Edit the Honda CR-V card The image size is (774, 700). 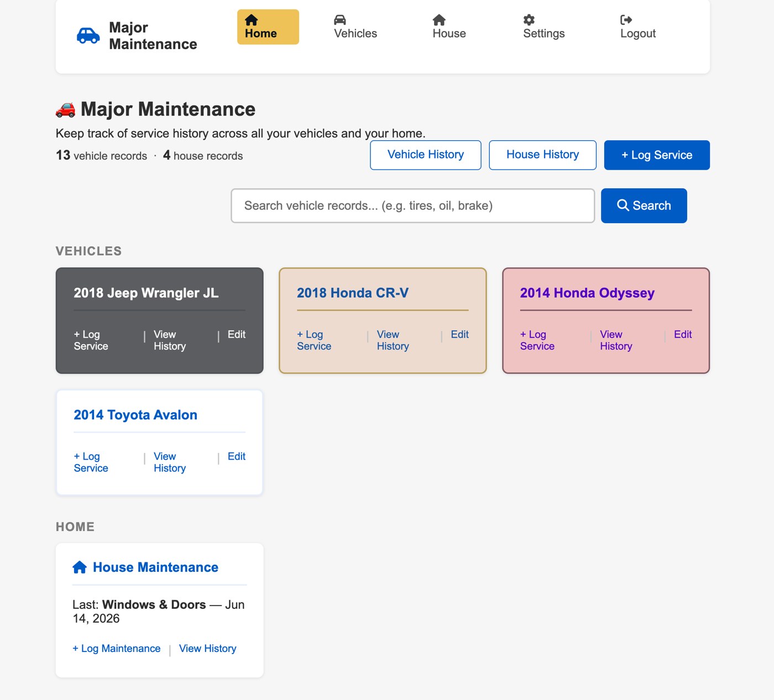click(460, 334)
